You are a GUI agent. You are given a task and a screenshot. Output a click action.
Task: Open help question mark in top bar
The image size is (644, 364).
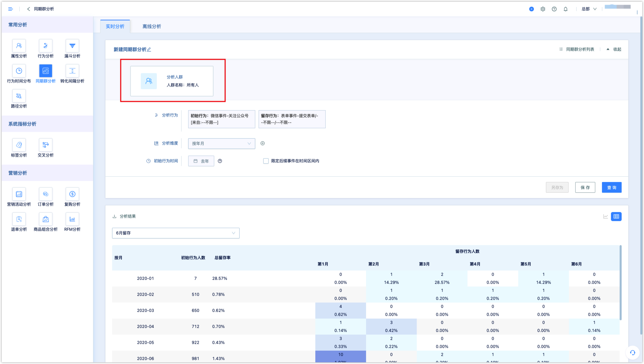click(554, 9)
